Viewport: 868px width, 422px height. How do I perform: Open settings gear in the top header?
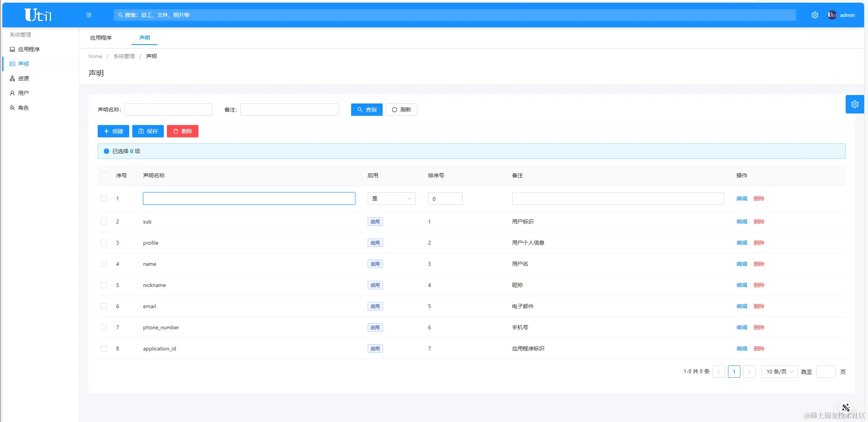click(x=815, y=15)
